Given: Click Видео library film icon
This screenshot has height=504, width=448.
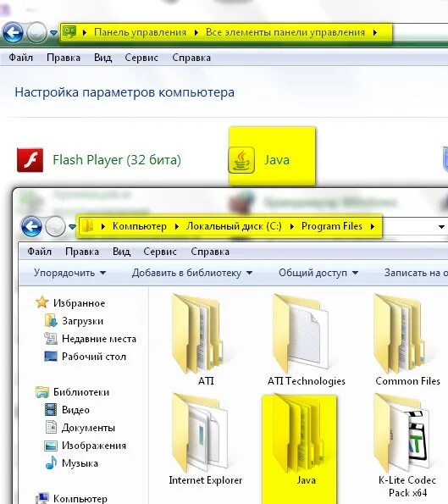Looking at the screenshot, I should tap(51, 409).
